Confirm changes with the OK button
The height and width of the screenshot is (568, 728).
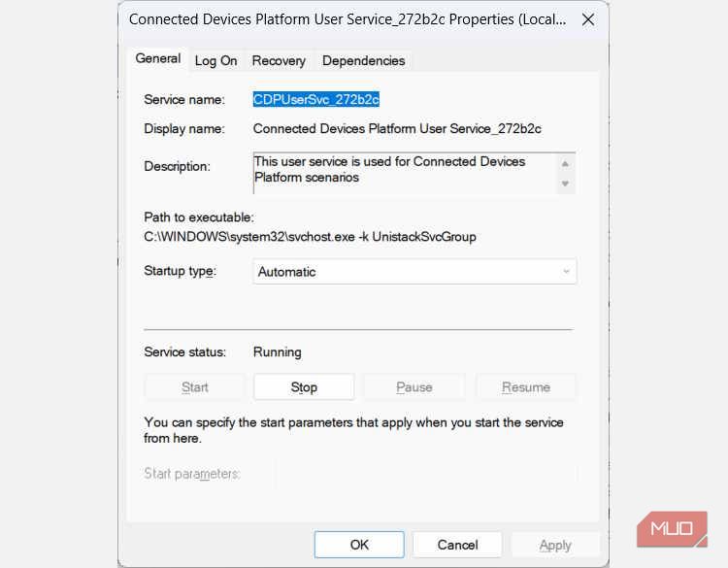(x=359, y=545)
